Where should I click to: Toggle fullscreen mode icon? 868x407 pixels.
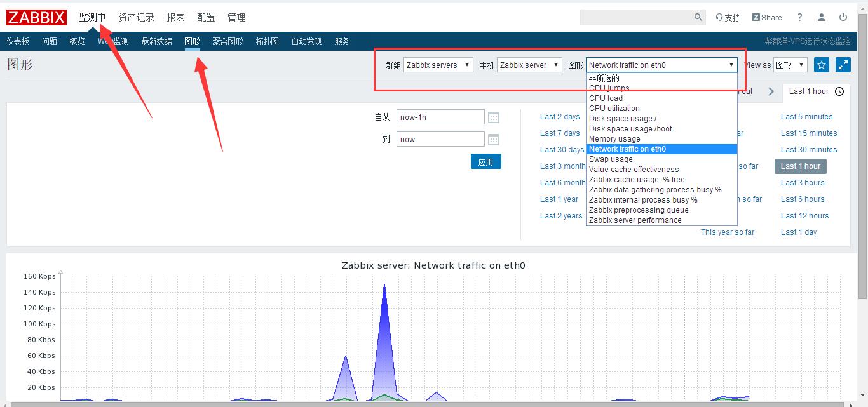(843, 65)
